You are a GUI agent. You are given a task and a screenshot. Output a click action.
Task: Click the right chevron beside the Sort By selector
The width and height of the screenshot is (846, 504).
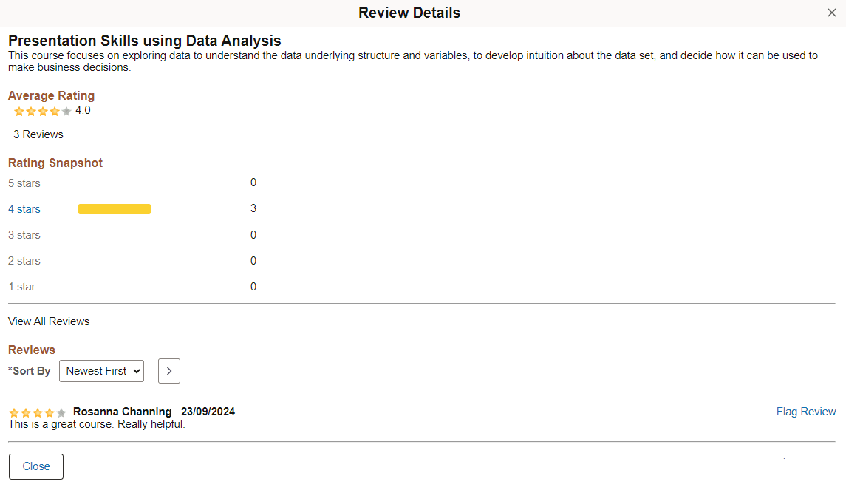click(168, 371)
